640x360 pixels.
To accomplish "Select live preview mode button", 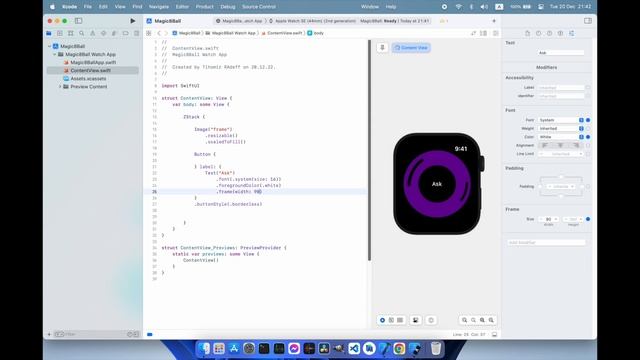I will click(x=382, y=320).
